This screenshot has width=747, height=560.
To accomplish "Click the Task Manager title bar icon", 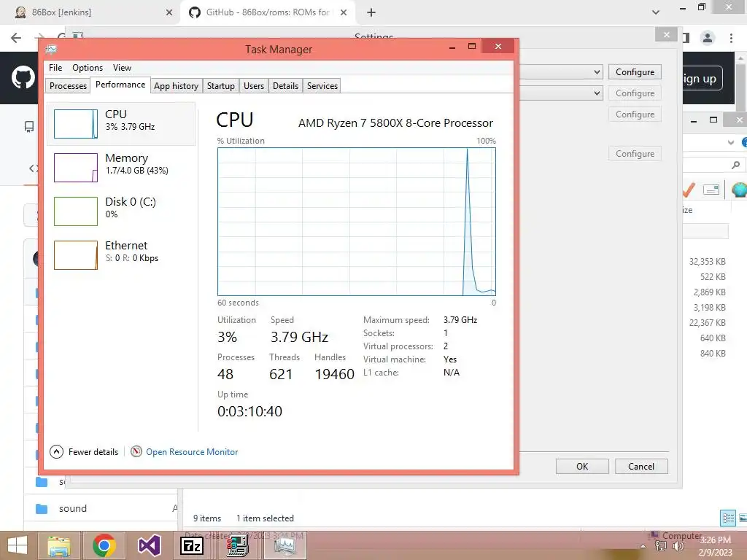I will tap(51, 49).
